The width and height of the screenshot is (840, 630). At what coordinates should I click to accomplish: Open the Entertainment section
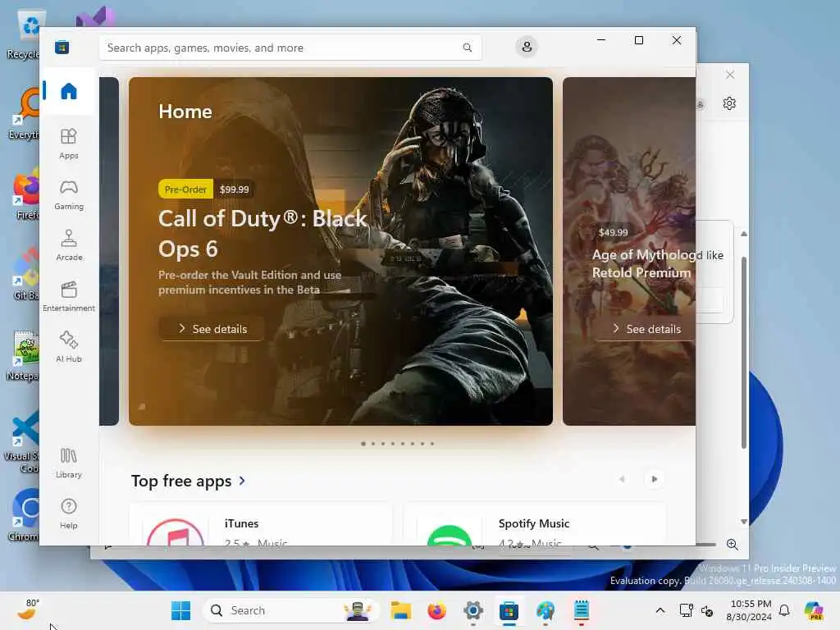[69, 296]
